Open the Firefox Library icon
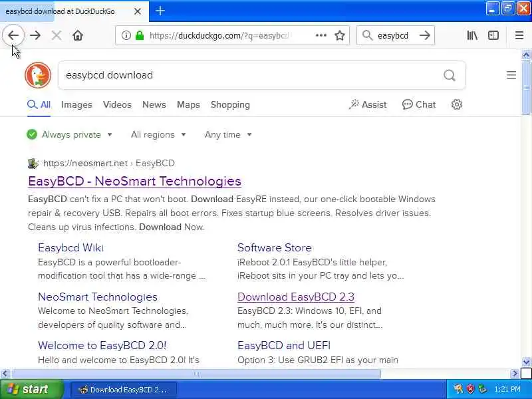Viewport: 532px width, 399px height. coord(472,35)
